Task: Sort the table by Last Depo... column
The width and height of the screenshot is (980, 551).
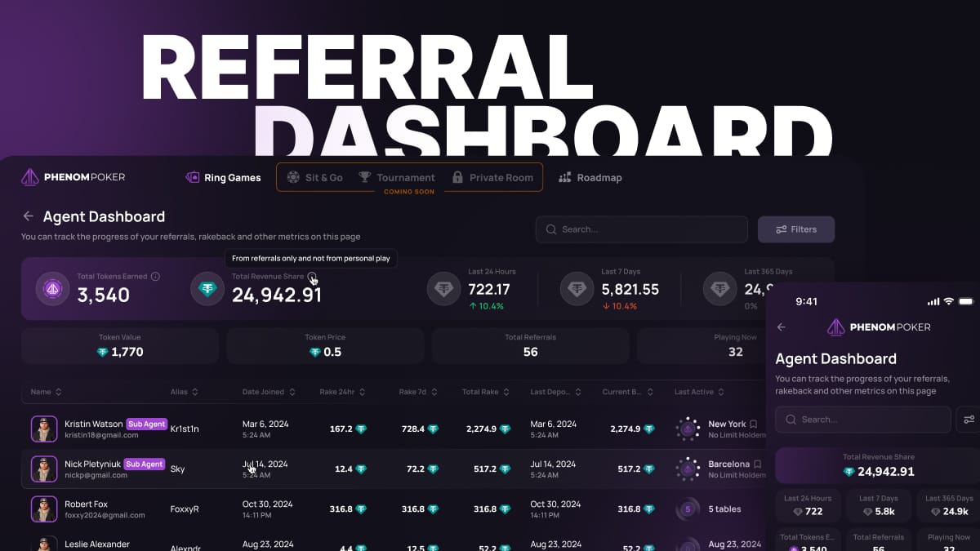Action: pyautogui.click(x=557, y=392)
